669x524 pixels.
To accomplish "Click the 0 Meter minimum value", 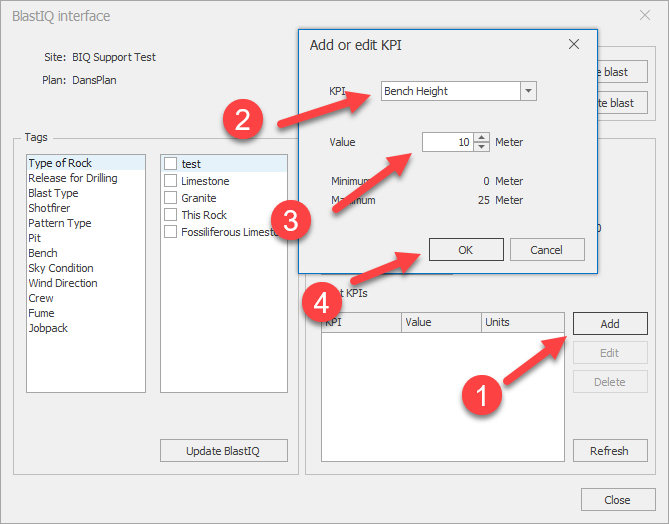I will point(503,181).
